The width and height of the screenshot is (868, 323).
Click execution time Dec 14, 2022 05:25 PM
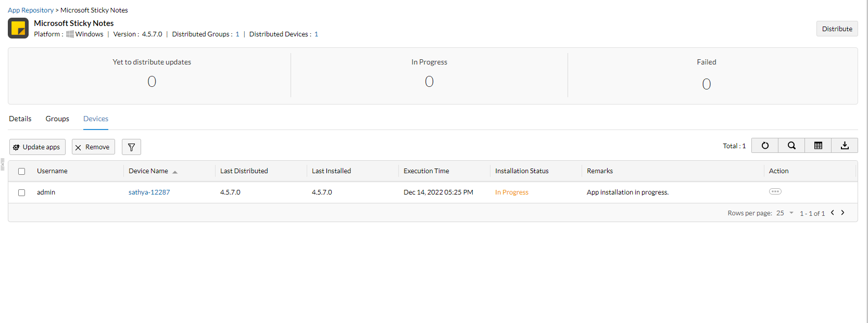click(x=438, y=192)
